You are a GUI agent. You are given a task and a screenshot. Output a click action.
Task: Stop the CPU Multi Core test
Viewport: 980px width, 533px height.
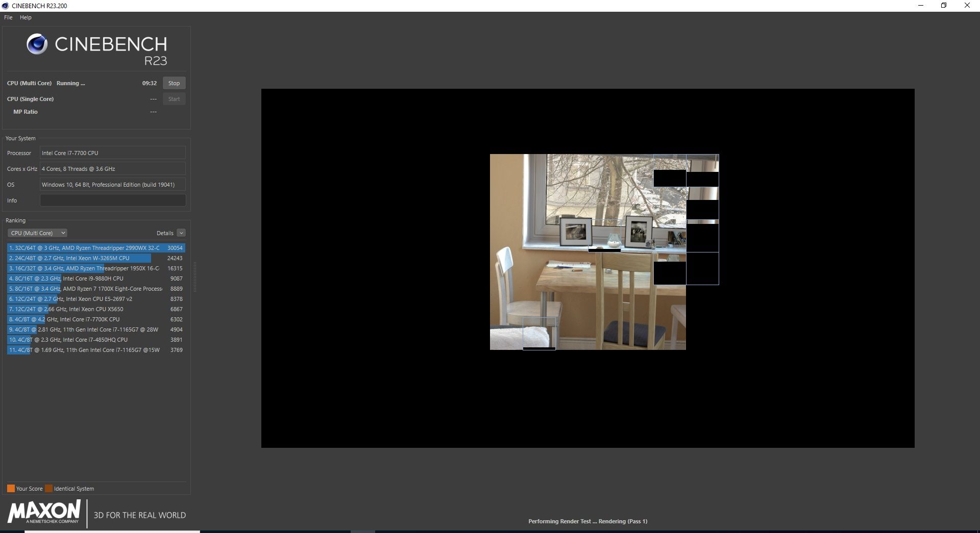[174, 83]
